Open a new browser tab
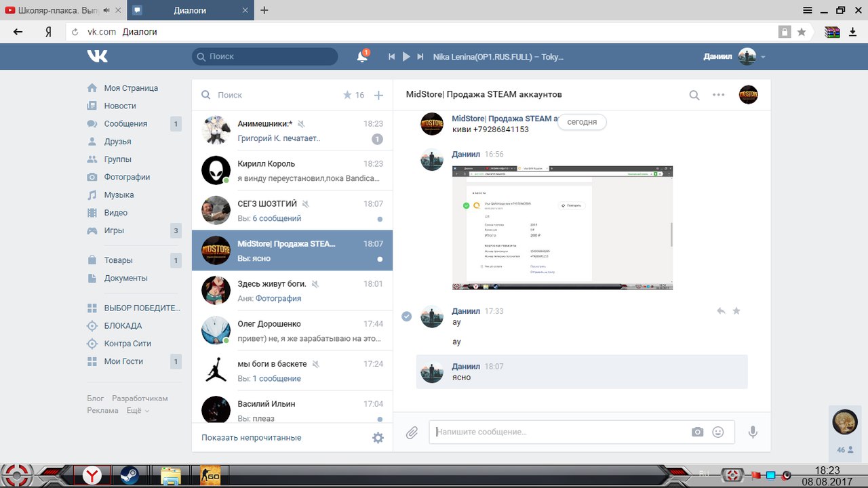The width and height of the screenshot is (868, 488). pyautogui.click(x=264, y=10)
